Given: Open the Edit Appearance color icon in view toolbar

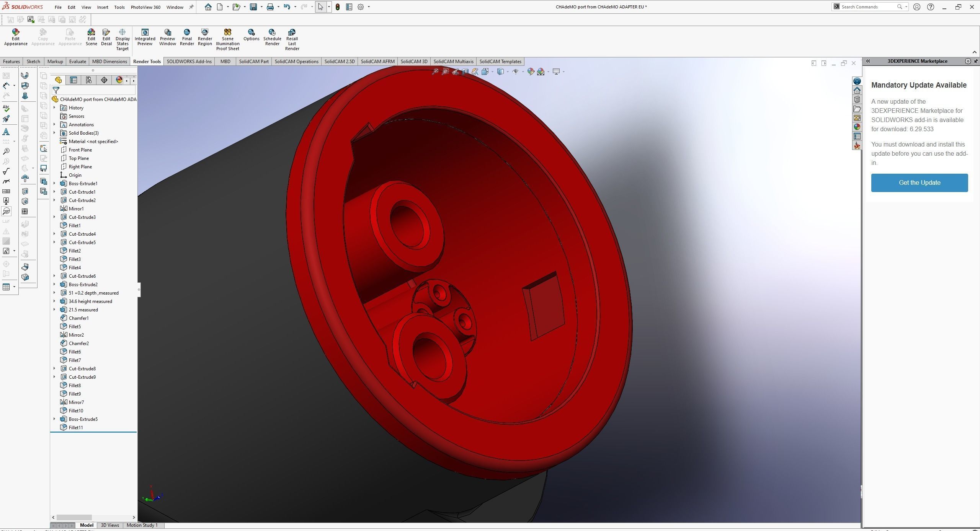Looking at the screenshot, I should click(531, 72).
